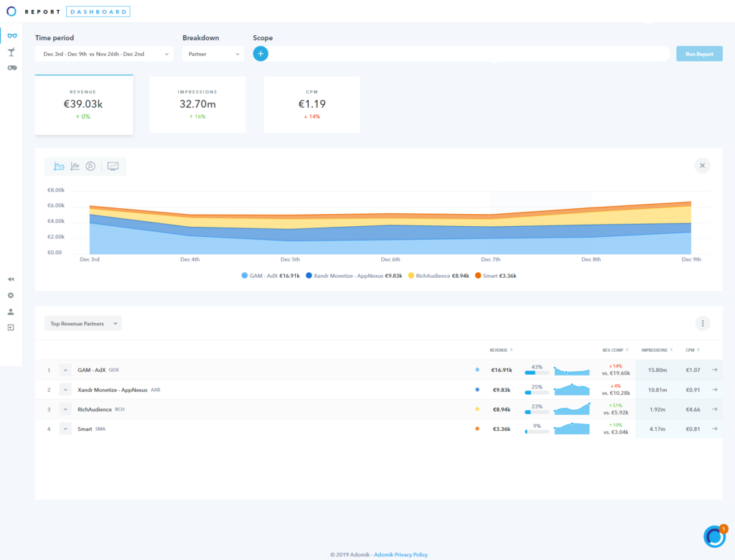The image size is (735, 560).
Task: Log out using the exit icon
Action: click(11, 327)
